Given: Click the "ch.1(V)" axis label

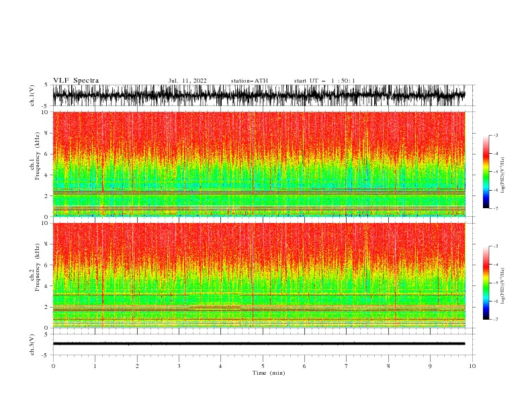Looking at the screenshot, I should click(x=32, y=95).
